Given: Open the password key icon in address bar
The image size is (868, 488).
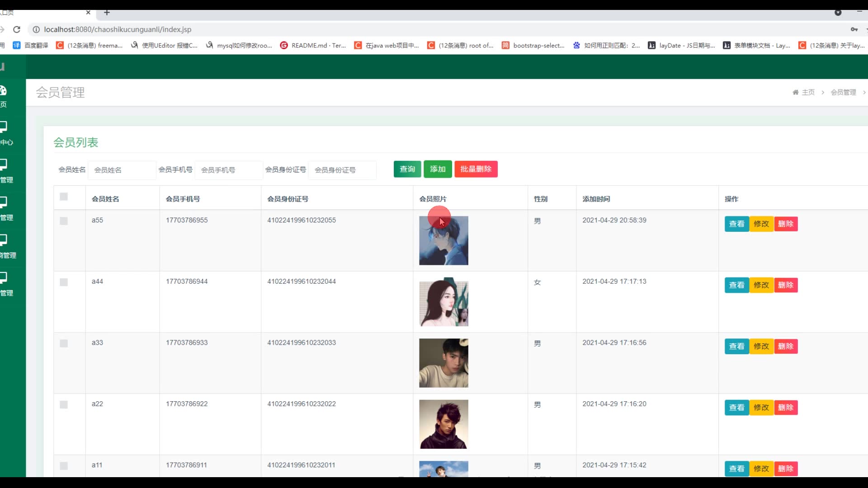Looking at the screenshot, I should [x=854, y=29].
